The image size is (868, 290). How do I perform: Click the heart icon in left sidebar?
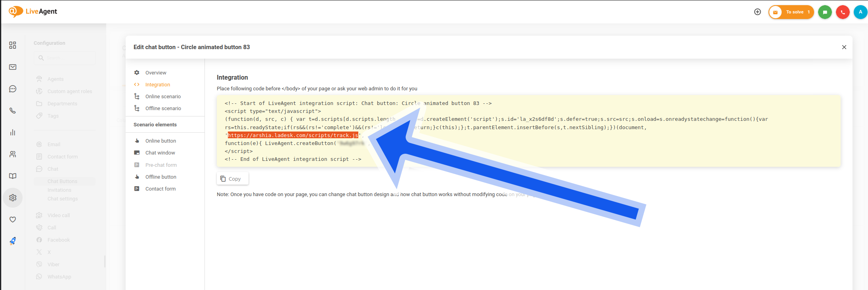(13, 219)
